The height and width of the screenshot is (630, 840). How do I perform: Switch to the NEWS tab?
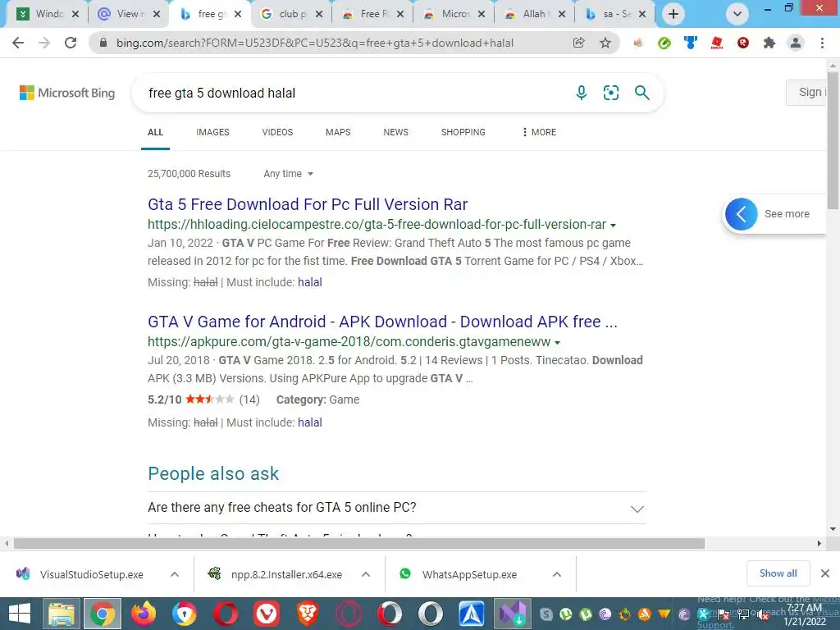pyautogui.click(x=396, y=132)
